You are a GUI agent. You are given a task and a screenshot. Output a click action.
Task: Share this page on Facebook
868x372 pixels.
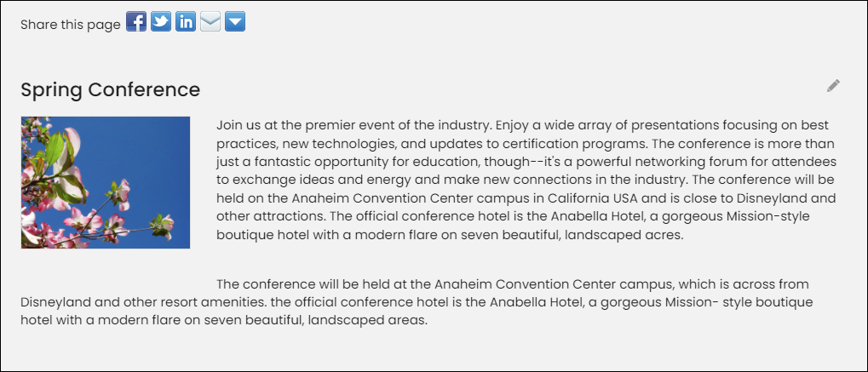click(x=136, y=21)
